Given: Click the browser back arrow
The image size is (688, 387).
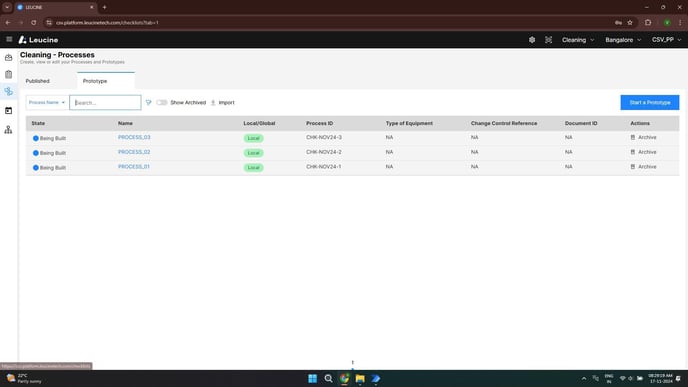Looking at the screenshot, I should coord(8,22).
